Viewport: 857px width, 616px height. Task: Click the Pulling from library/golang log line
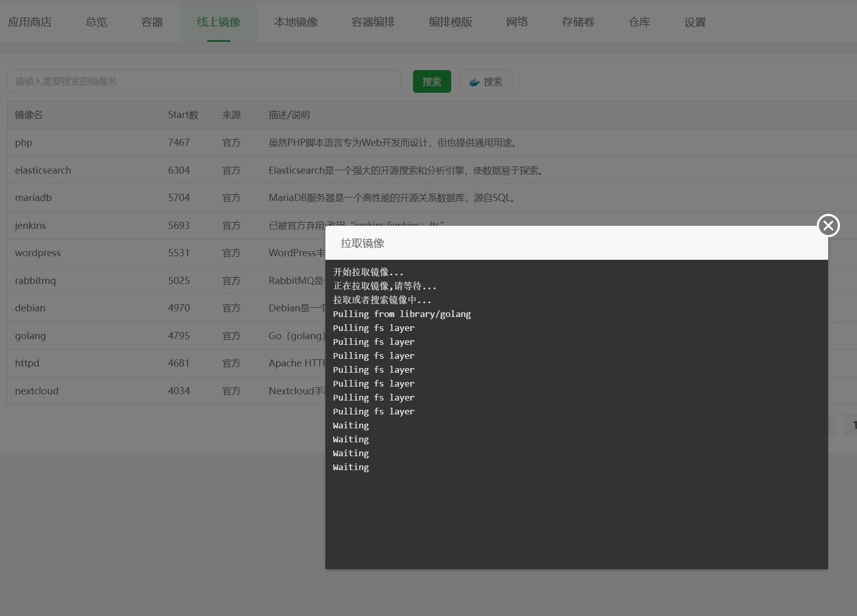pos(402,314)
